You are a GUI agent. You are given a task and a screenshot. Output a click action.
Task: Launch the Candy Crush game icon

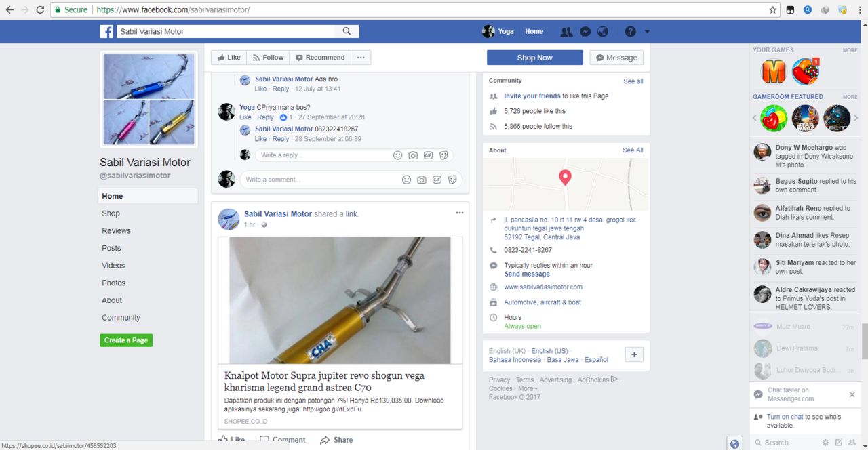(x=806, y=71)
